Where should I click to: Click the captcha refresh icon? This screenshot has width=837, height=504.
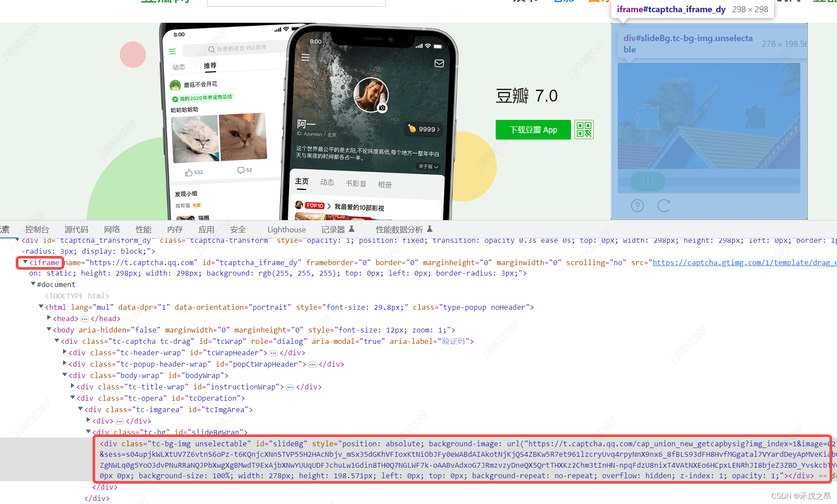point(663,206)
